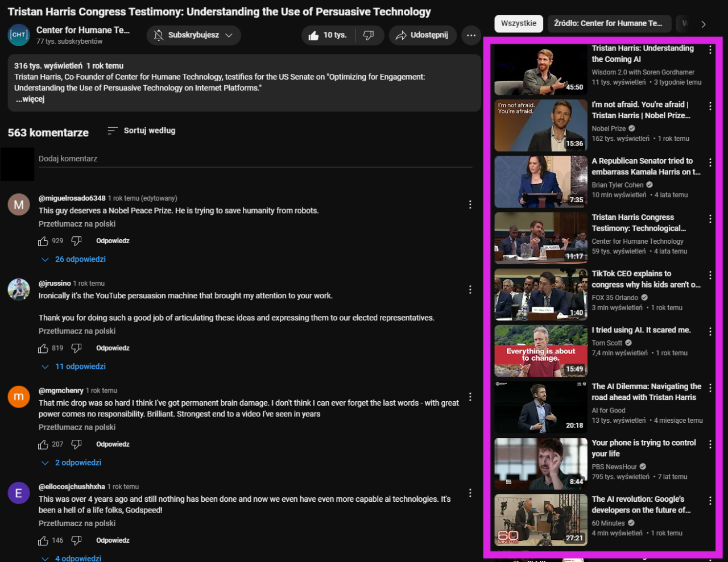Screen dimensions: 728x562
Task: Open menu for 60 Minutes video
Action: 710,500
